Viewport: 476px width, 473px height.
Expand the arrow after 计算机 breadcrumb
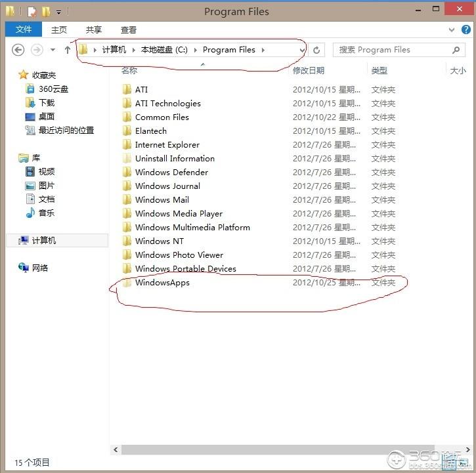pyautogui.click(x=133, y=50)
